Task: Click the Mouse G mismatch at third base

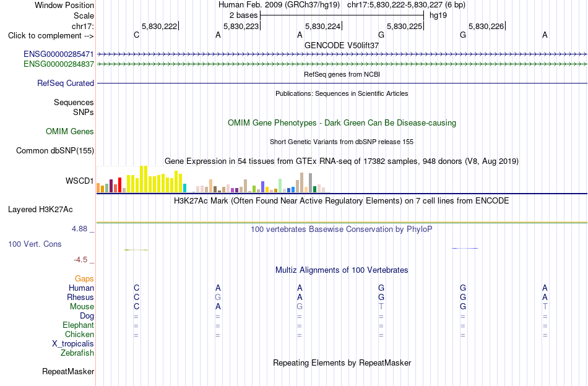Action: [x=299, y=307]
